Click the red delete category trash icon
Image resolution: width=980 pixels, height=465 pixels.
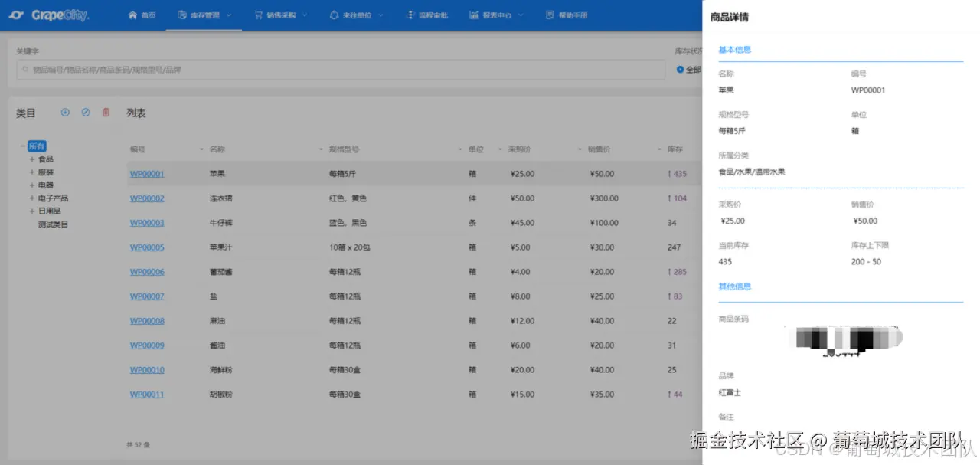106,112
